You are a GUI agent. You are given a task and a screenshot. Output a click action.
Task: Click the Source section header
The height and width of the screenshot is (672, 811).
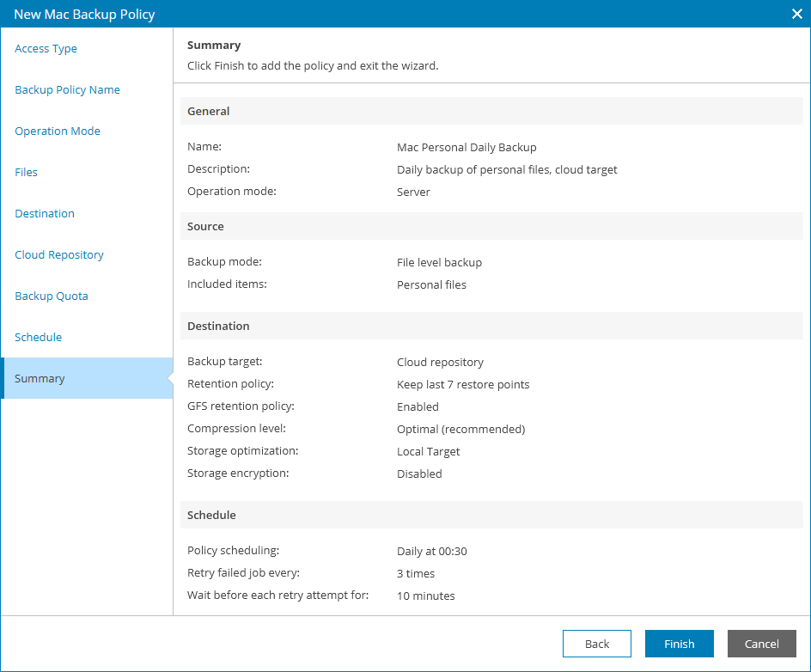coord(205,227)
